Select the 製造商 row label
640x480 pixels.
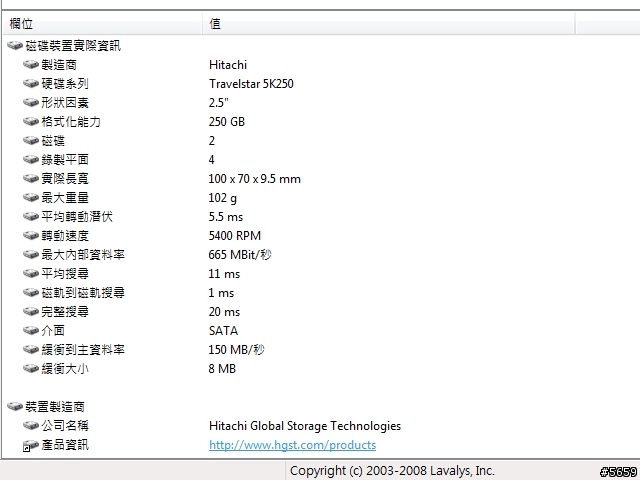coord(59,64)
